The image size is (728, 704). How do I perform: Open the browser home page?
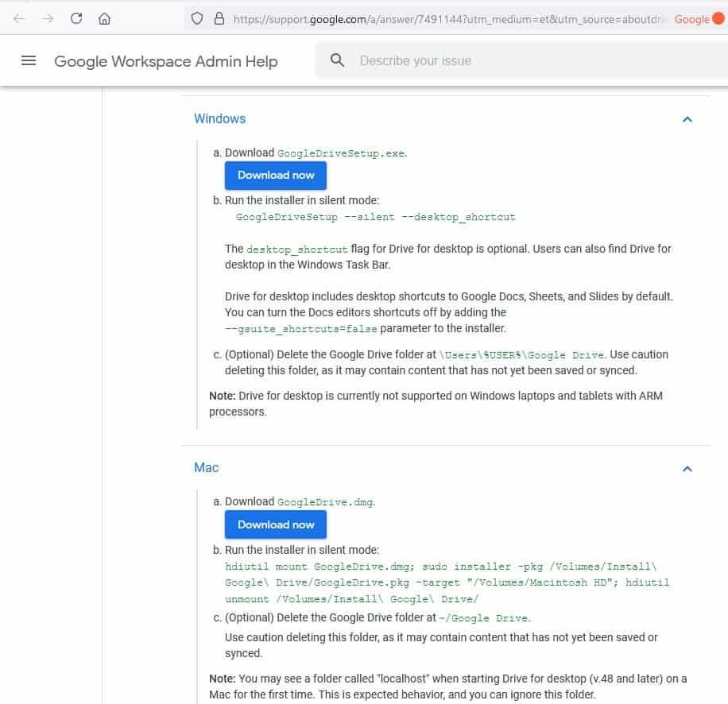(x=104, y=19)
